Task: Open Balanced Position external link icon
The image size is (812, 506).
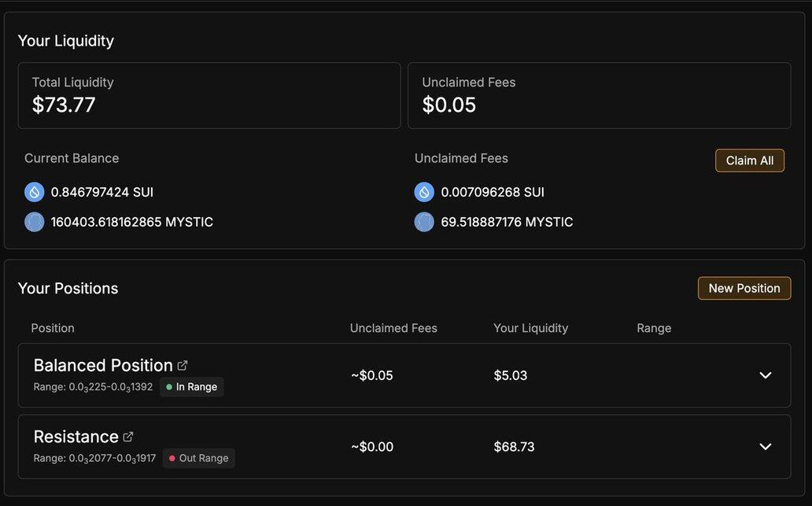Action: (183, 365)
